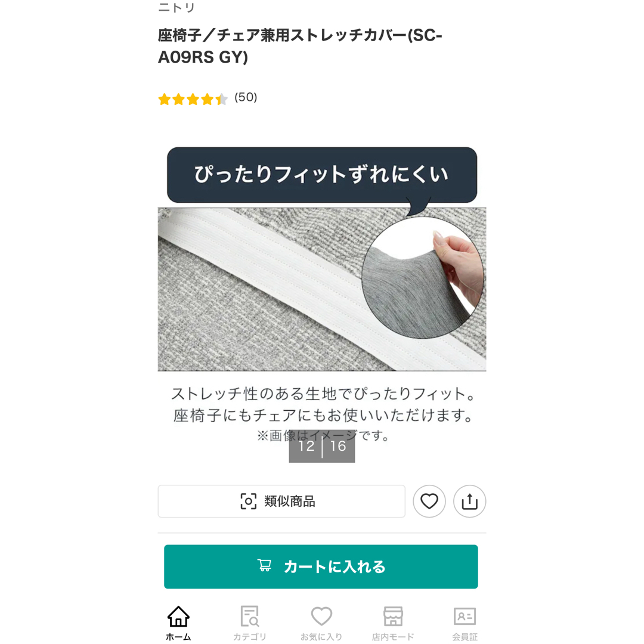Tap the ホーム tab label

coord(178,637)
